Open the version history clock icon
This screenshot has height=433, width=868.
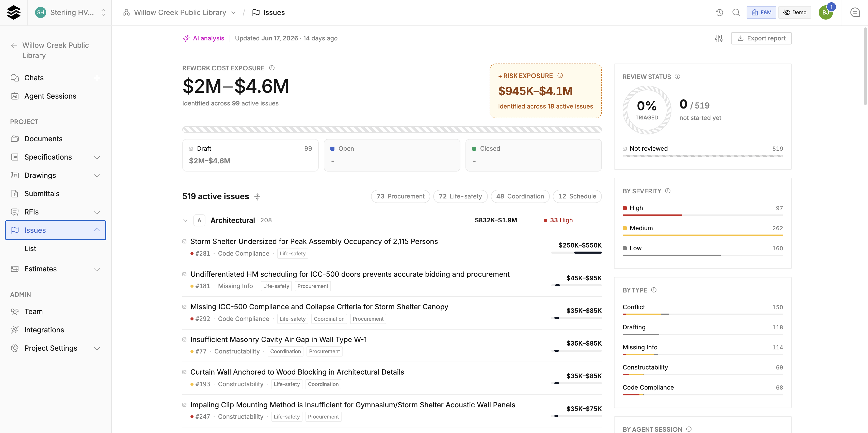(719, 12)
